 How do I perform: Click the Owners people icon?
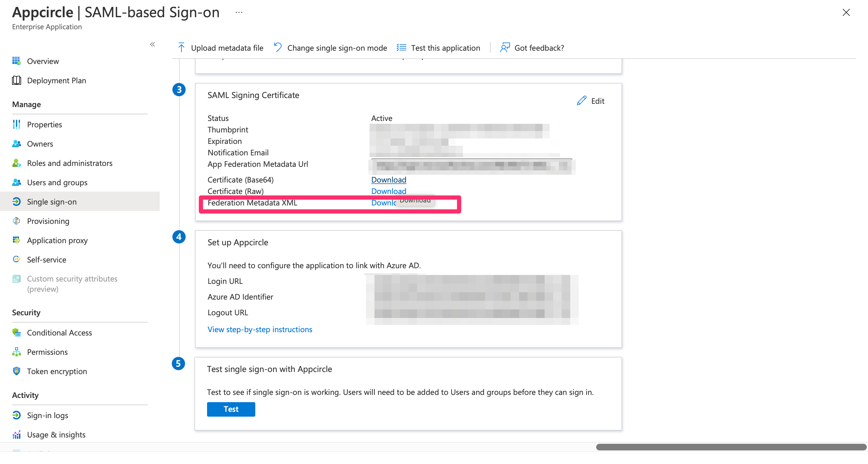17,144
